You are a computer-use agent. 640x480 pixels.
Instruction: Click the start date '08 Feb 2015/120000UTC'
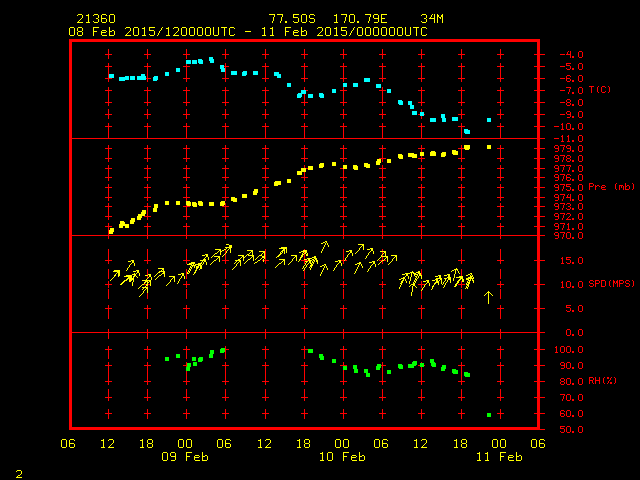point(152,32)
